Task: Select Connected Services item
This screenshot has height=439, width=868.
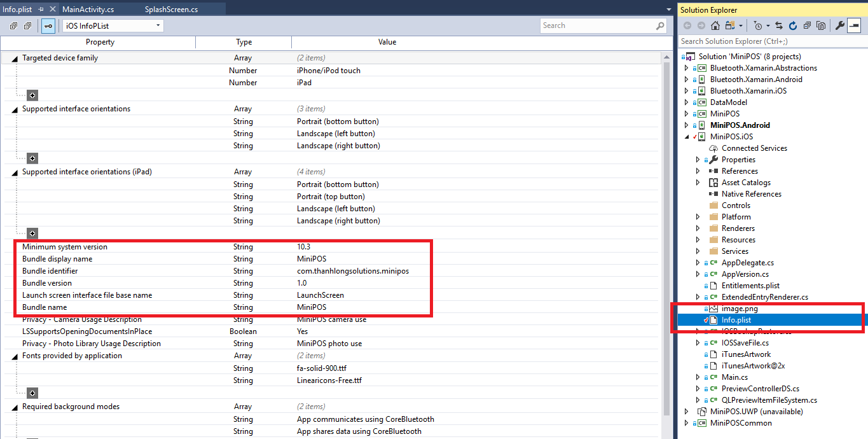Action: pyautogui.click(x=754, y=148)
